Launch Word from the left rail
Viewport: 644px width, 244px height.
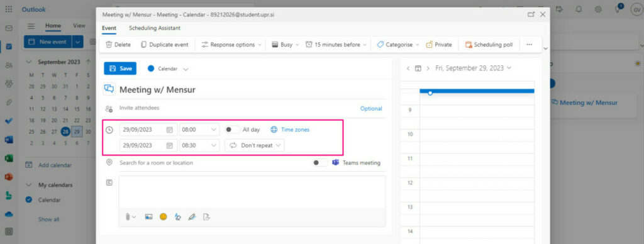coord(9,140)
